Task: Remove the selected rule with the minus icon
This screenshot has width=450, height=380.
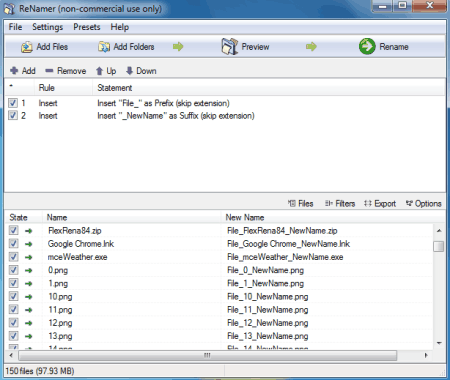Action: 49,71
